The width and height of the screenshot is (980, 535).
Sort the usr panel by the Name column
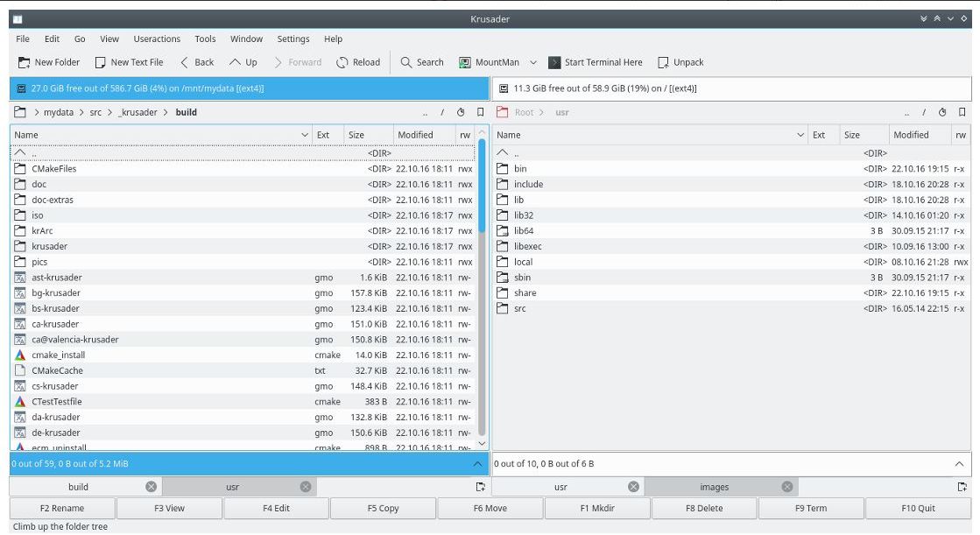650,135
